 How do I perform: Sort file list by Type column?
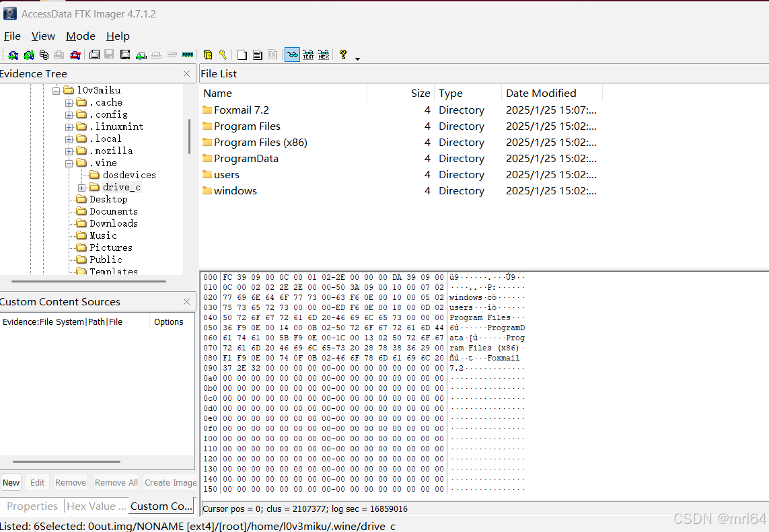(x=468, y=93)
